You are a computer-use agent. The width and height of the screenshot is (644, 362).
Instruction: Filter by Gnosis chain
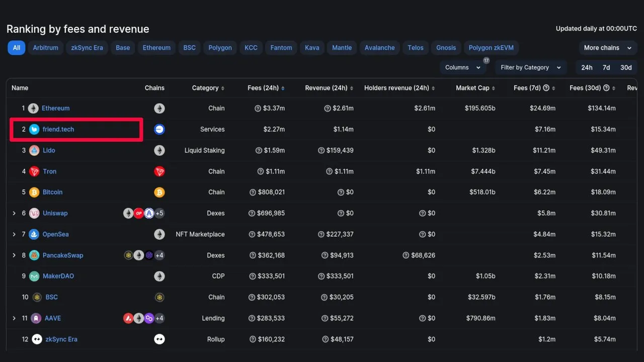(446, 48)
